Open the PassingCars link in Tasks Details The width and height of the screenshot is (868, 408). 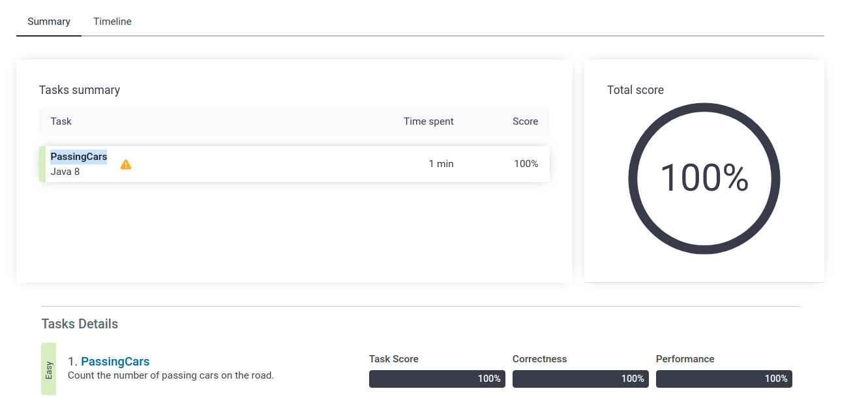(x=115, y=362)
